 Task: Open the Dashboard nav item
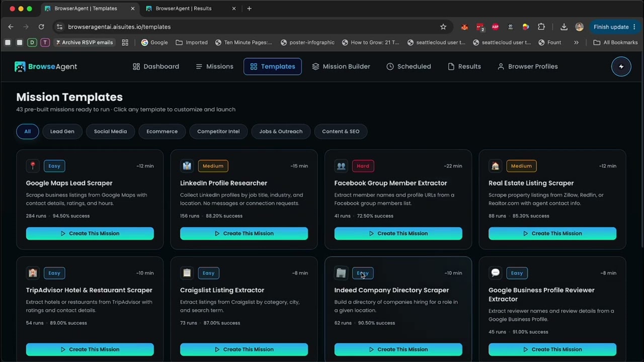(155, 66)
